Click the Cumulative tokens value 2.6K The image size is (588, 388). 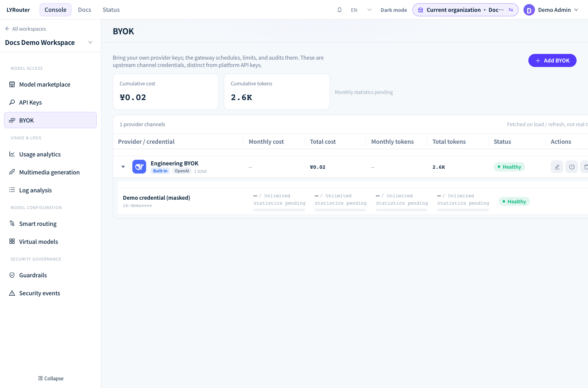(x=241, y=97)
